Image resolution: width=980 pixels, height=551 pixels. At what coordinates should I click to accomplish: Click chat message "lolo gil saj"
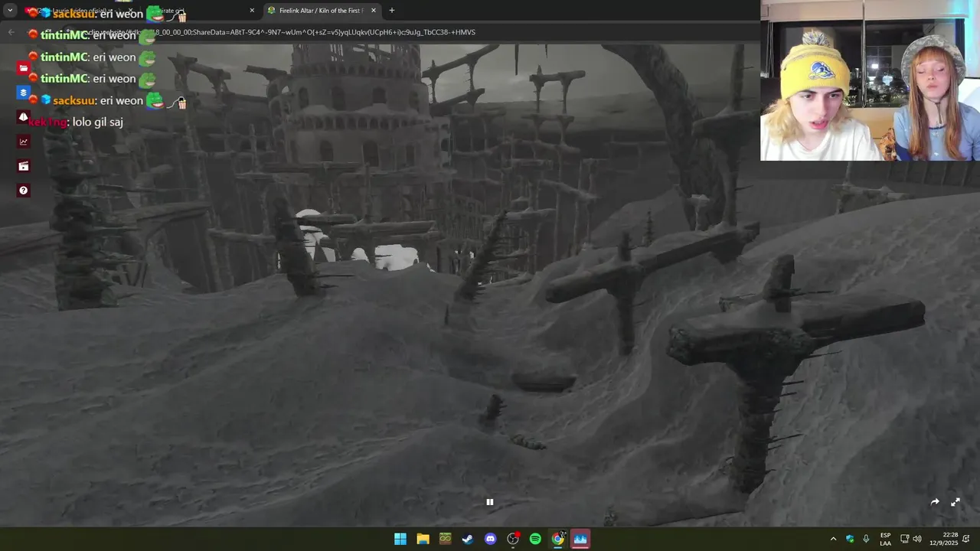(x=98, y=122)
